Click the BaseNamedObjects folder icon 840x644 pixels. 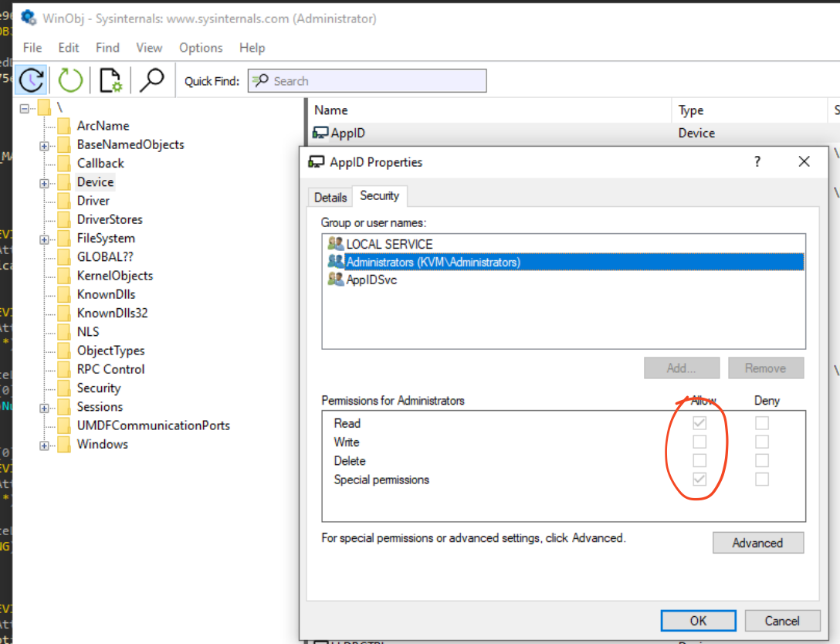pos(64,144)
